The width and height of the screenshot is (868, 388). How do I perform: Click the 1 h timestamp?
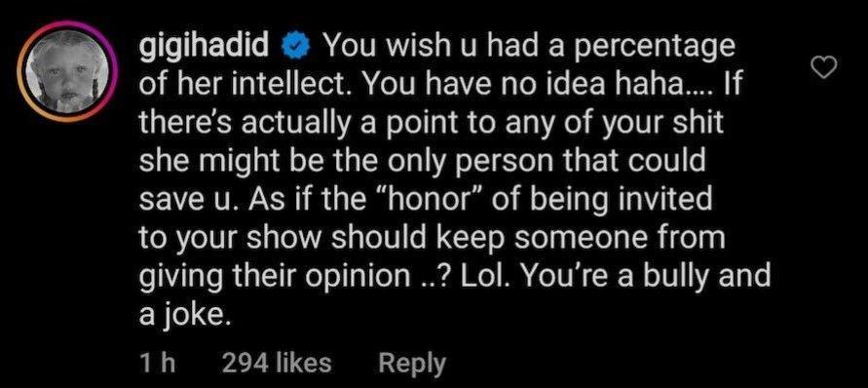coord(157,363)
